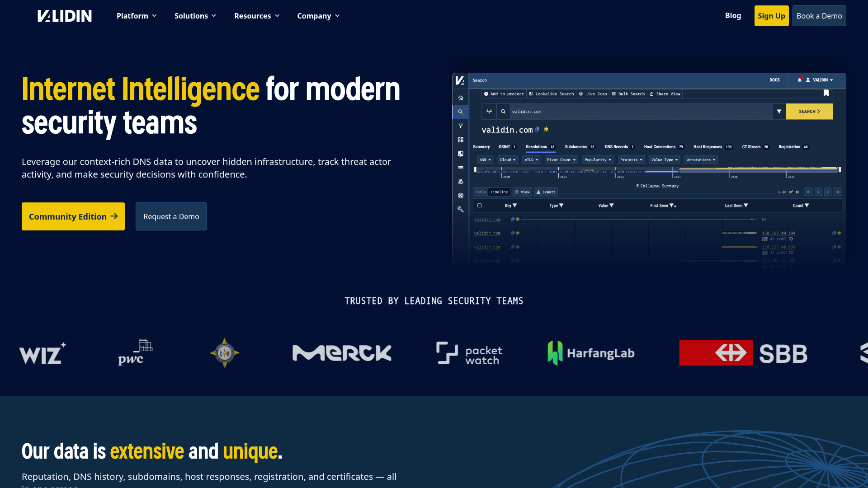The image size is (868, 488).
Task: Open the Host Connections tab
Action: 664,147
